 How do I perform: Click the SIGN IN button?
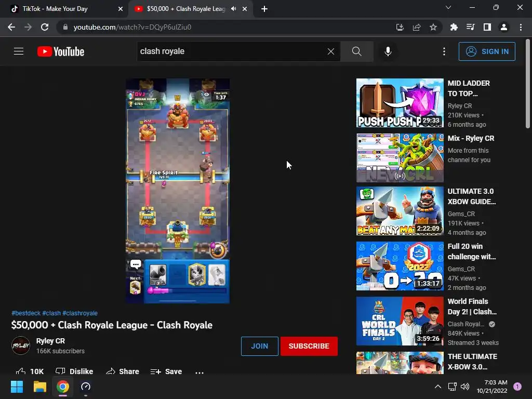tap(487, 51)
